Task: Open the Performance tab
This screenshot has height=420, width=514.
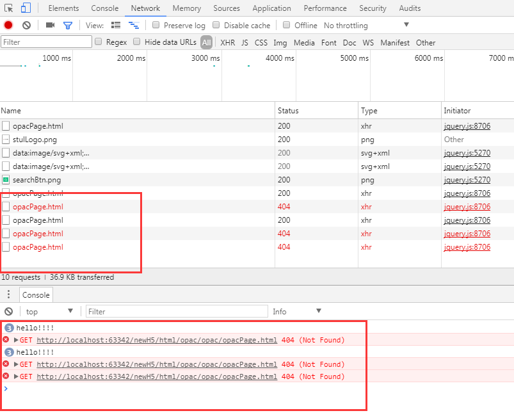Action: tap(325, 8)
